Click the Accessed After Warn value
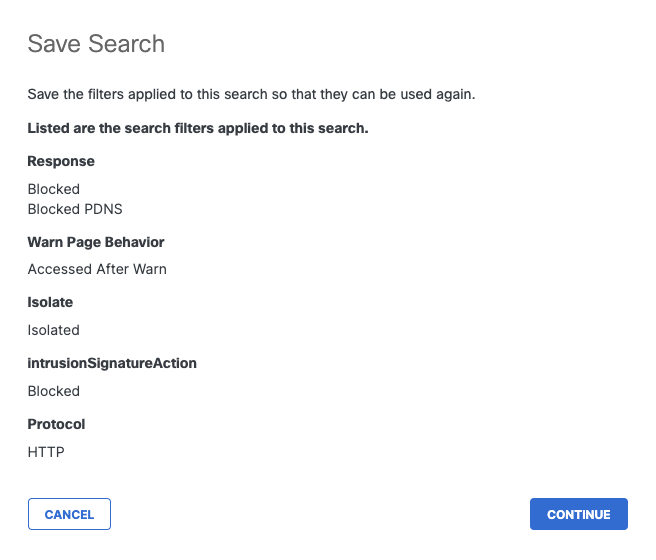656x560 pixels. coord(97,269)
